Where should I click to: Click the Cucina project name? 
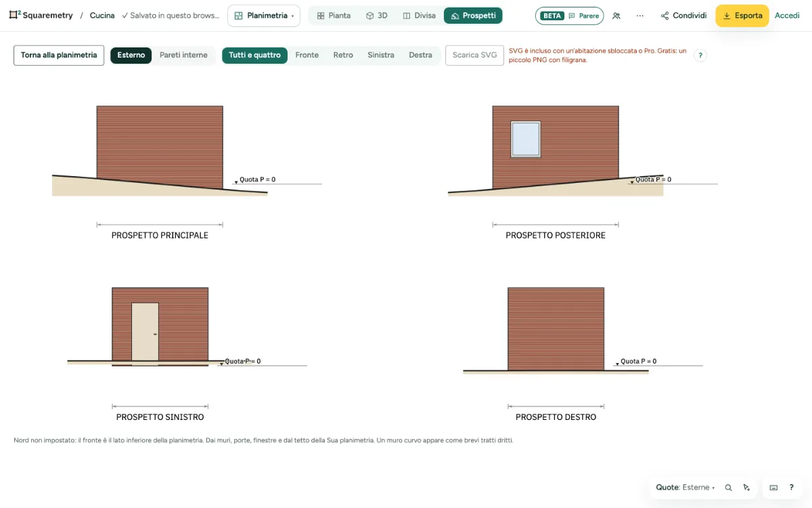coord(102,16)
